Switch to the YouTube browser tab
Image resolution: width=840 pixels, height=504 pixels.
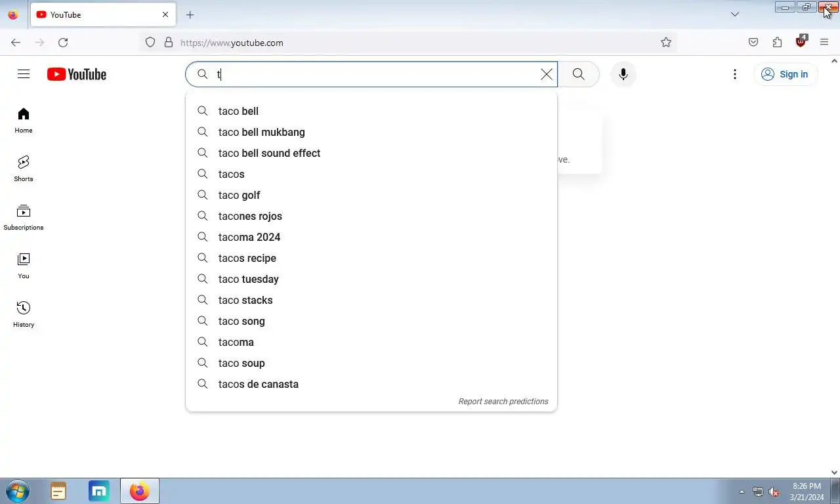[102, 14]
